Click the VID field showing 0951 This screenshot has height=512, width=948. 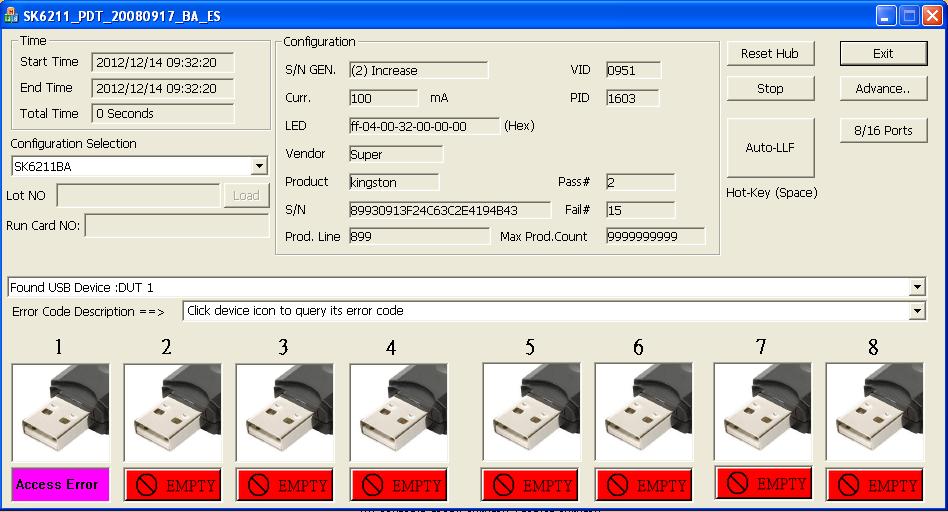coord(634,70)
